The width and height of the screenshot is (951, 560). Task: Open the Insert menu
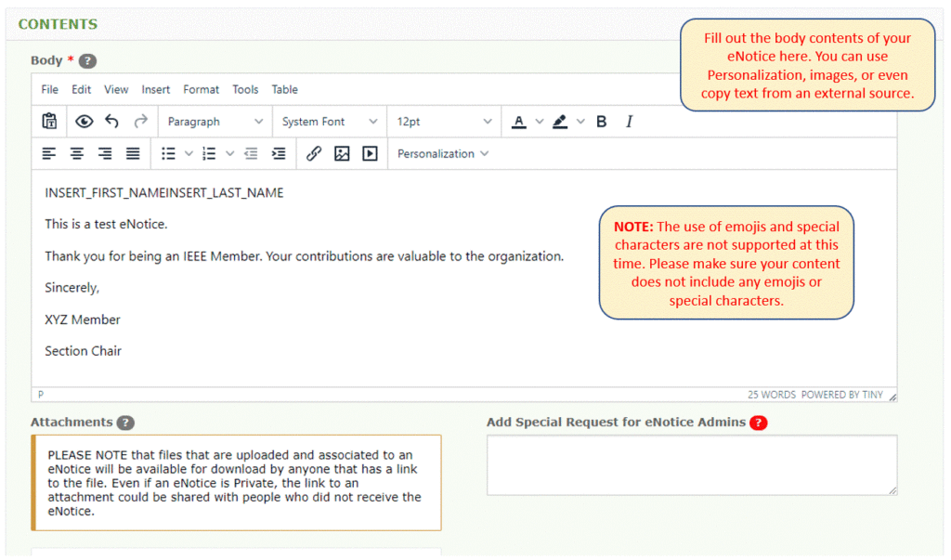pyautogui.click(x=155, y=89)
